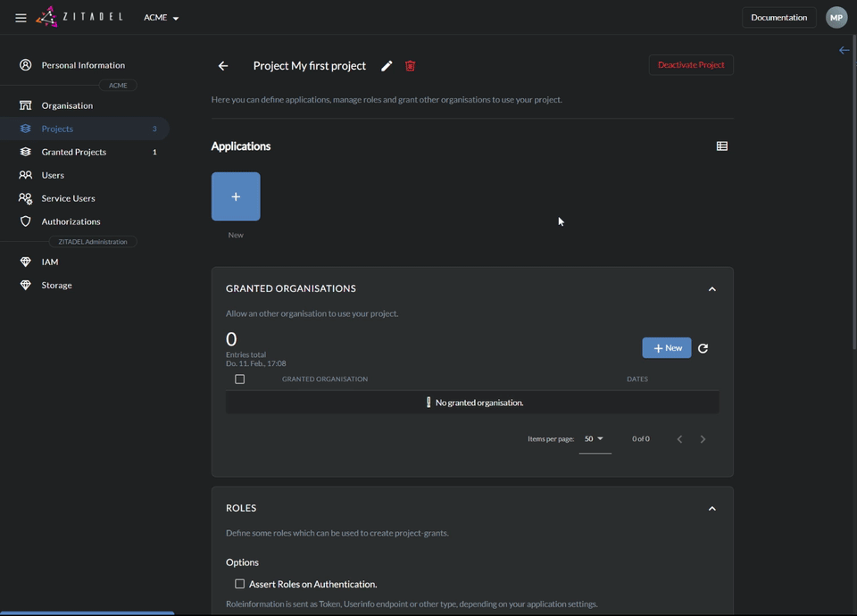The height and width of the screenshot is (616, 857).
Task: Open the Documentation link
Action: pyautogui.click(x=778, y=18)
